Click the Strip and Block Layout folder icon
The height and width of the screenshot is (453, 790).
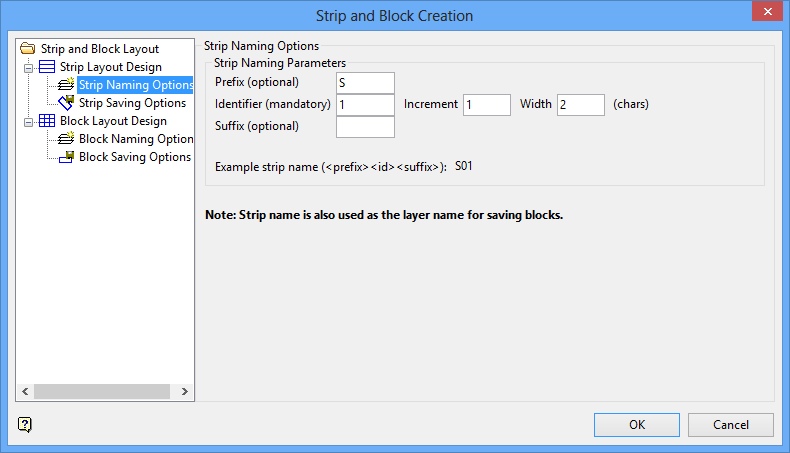pos(27,48)
